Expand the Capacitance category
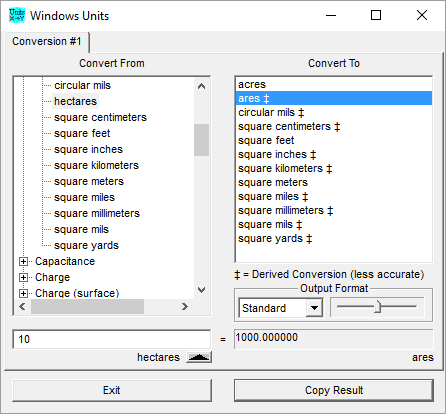This screenshot has width=446, height=414. (23, 262)
